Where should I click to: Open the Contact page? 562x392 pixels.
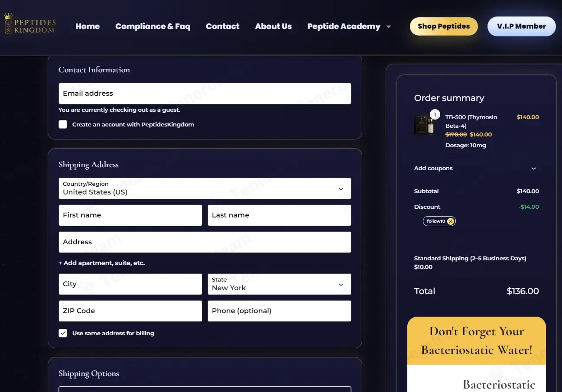223,26
